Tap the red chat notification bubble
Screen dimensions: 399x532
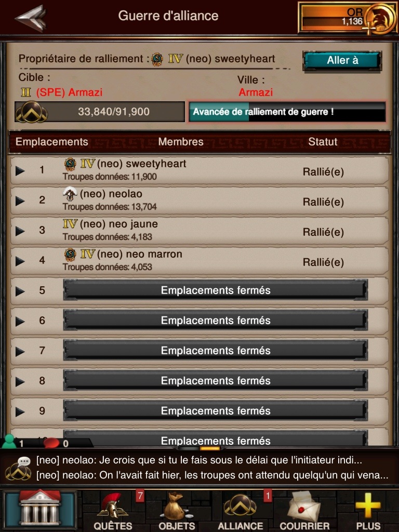pos(51,443)
